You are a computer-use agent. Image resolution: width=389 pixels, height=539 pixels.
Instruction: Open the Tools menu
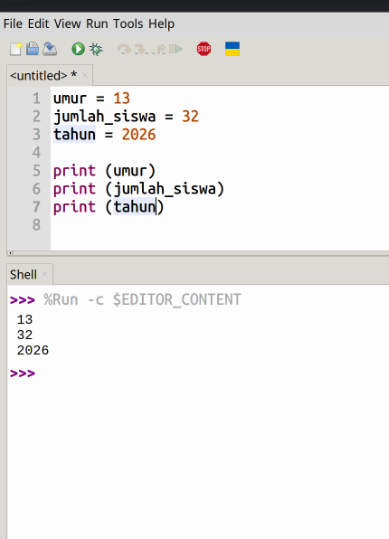[128, 24]
